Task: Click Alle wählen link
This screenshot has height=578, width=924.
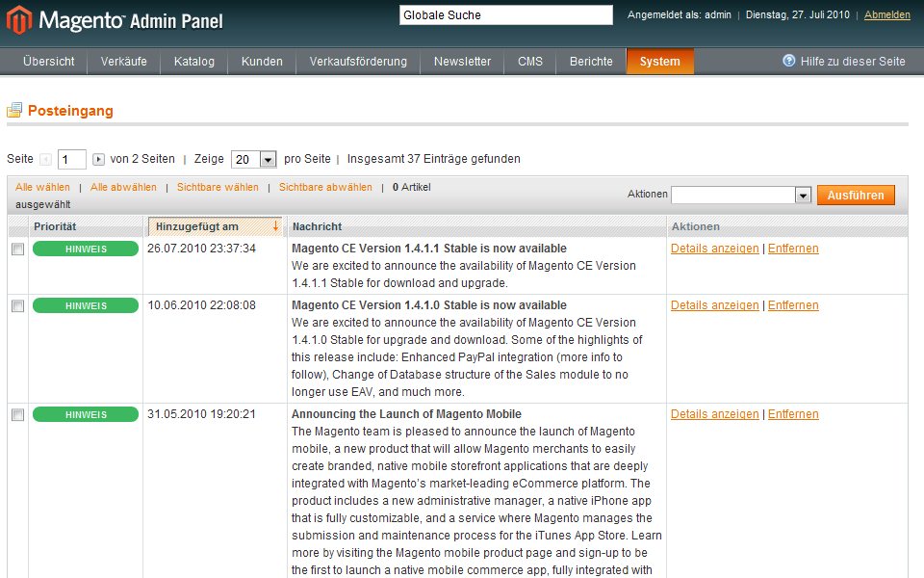Action: 42,187
